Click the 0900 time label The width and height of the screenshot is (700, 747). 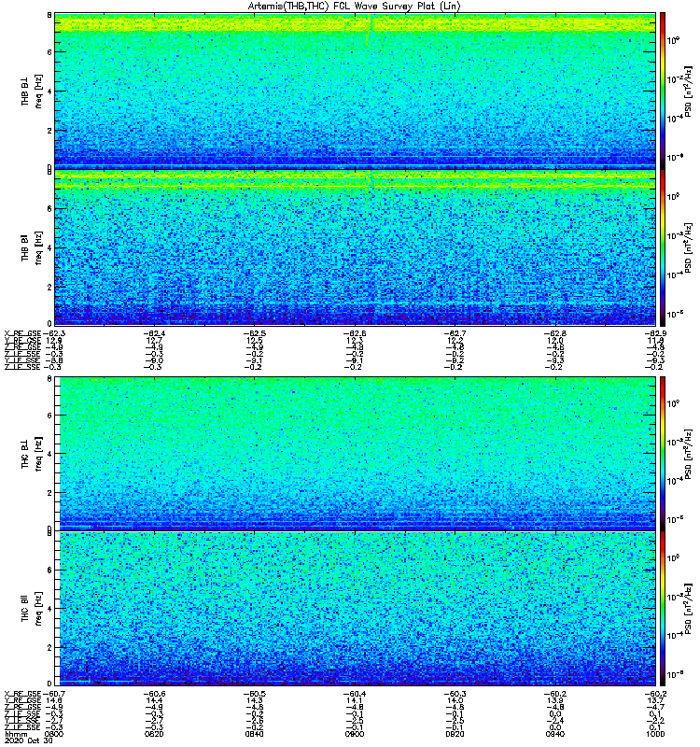[355, 734]
